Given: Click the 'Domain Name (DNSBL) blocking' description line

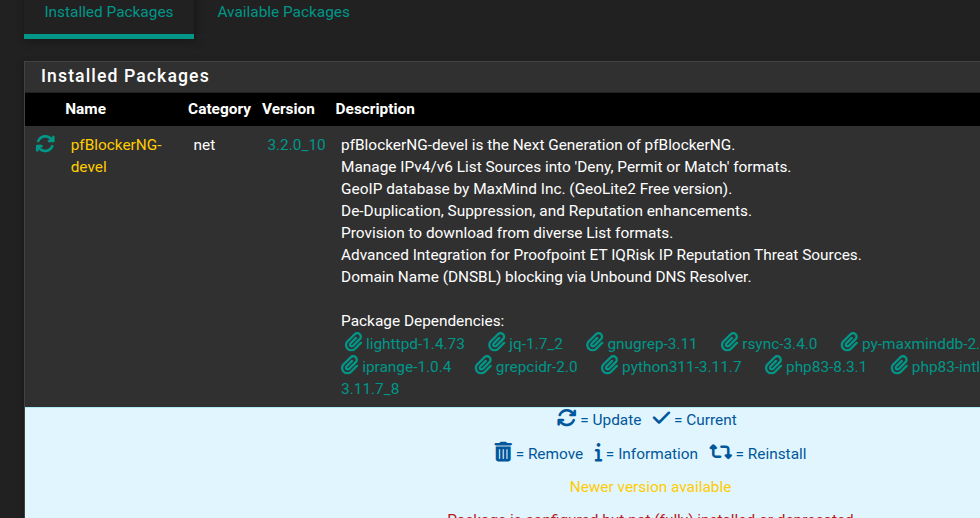Looking at the screenshot, I should 546,277.
